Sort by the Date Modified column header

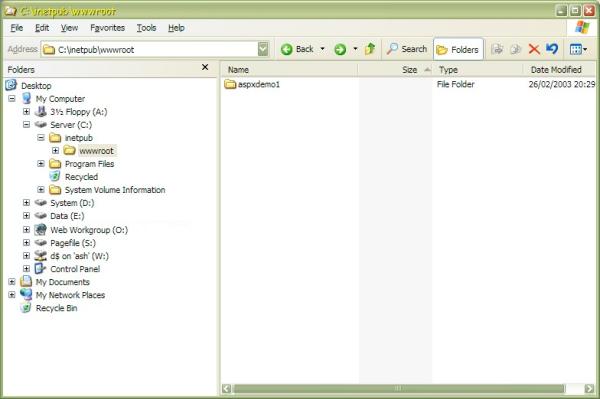pyautogui.click(x=559, y=70)
